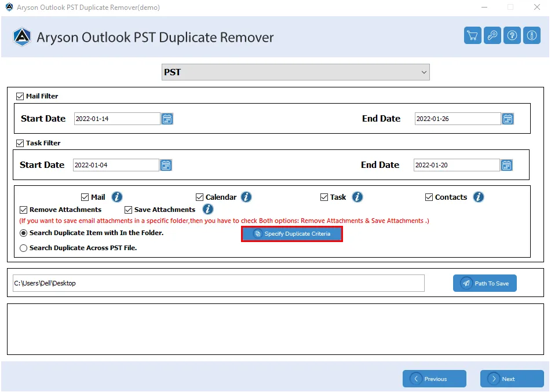Expand the PST format dropdown
Image resolution: width=551 pixels, height=392 pixels.
click(295, 72)
